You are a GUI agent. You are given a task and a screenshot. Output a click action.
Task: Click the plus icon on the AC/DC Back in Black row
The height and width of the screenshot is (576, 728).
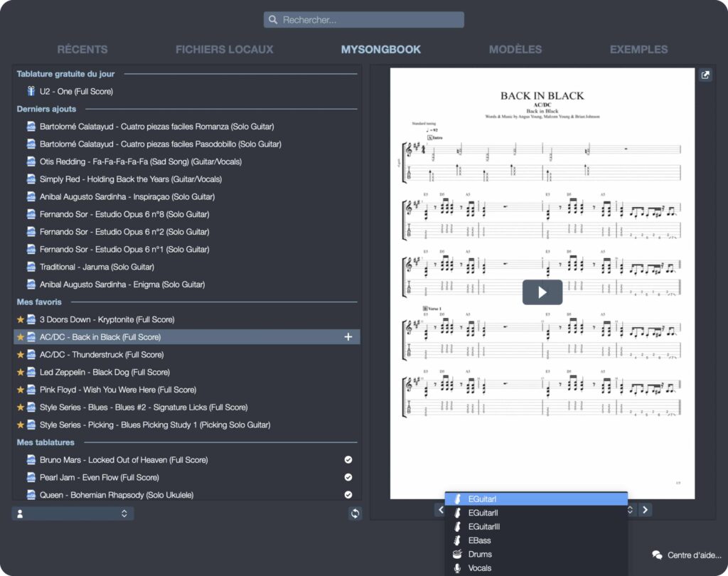click(x=348, y=337)
